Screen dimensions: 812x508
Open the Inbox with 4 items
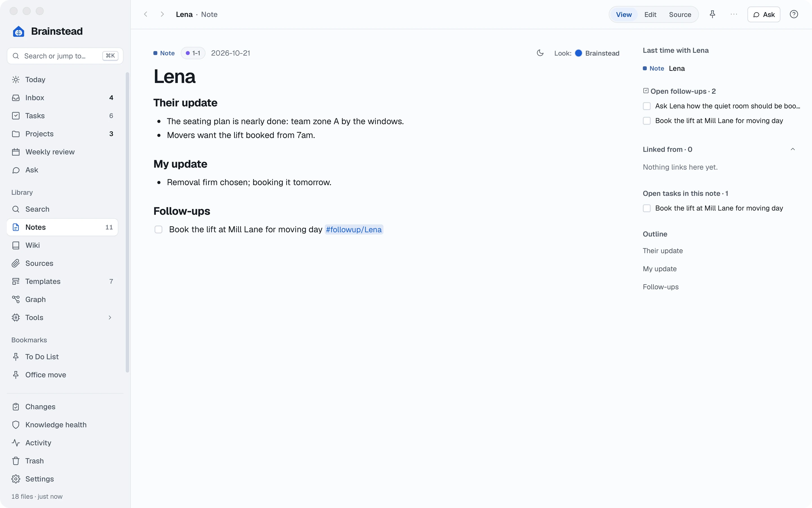pos(62,98)
